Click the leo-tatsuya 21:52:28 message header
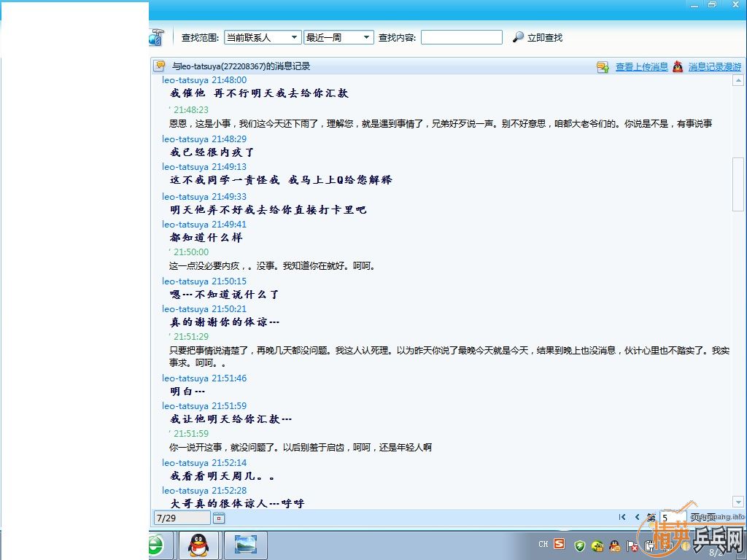The image size is (747, 560). tap(204, 491)
